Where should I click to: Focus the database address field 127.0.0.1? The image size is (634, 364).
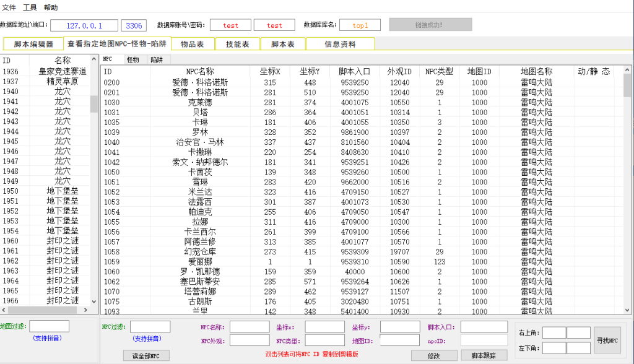(x=84, y=25)
